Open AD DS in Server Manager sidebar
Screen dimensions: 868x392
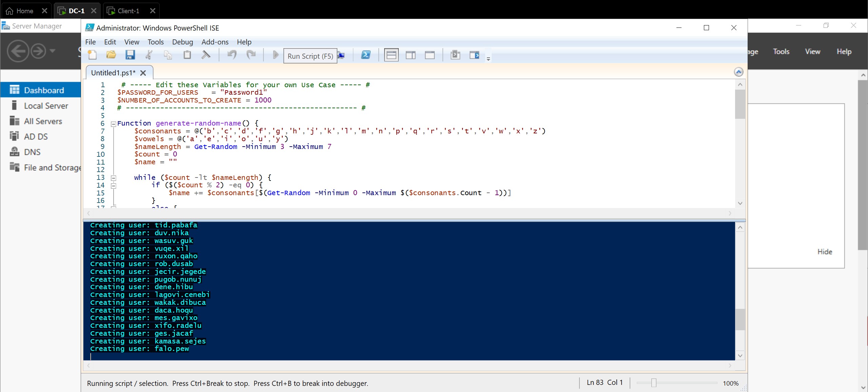(36, 137)
